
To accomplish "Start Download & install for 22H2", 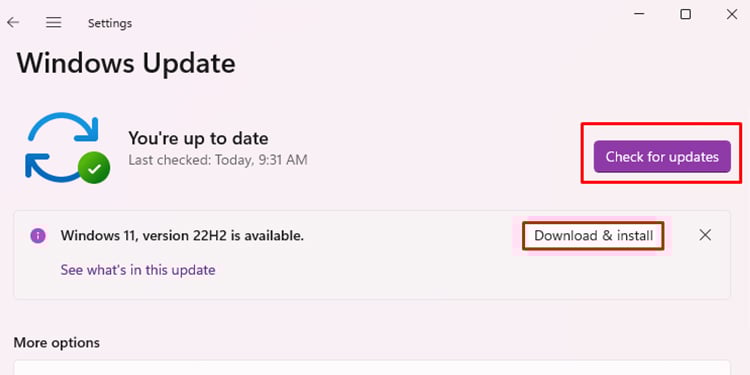I will point(593,236).
